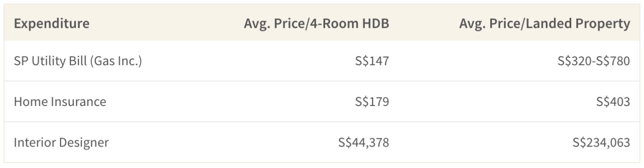Select the Interior Designer row label
644x168 pixels.
(61, 142)
